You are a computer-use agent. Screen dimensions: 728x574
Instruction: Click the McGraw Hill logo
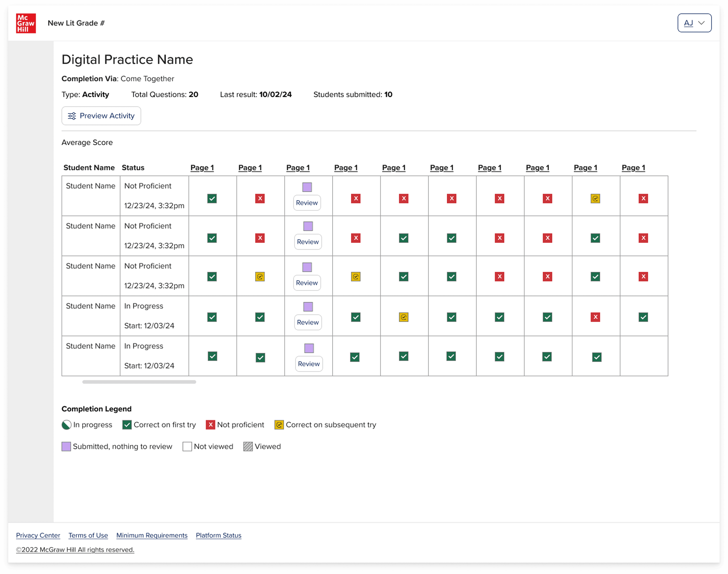[26, 23]
